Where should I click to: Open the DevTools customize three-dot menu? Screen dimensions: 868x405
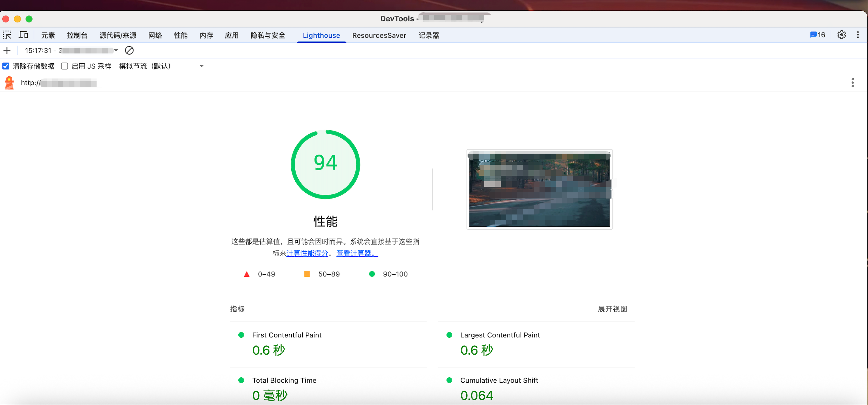tap(858, 35)
